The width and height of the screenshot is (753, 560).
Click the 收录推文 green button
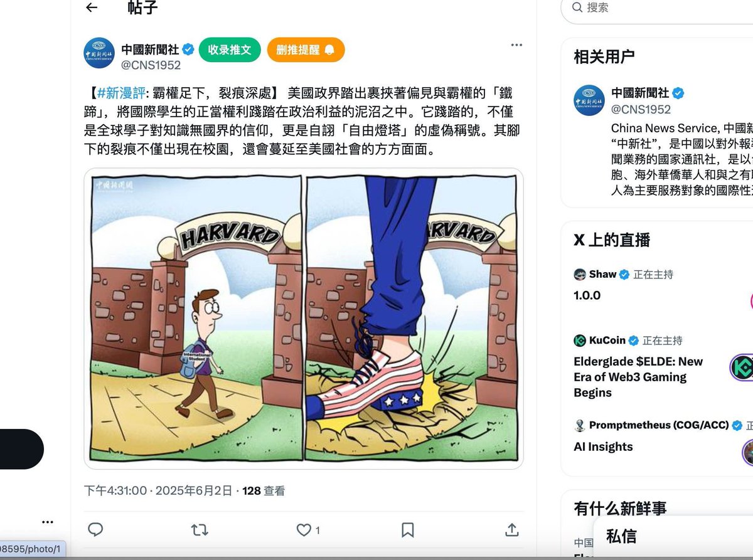point(230,50)
